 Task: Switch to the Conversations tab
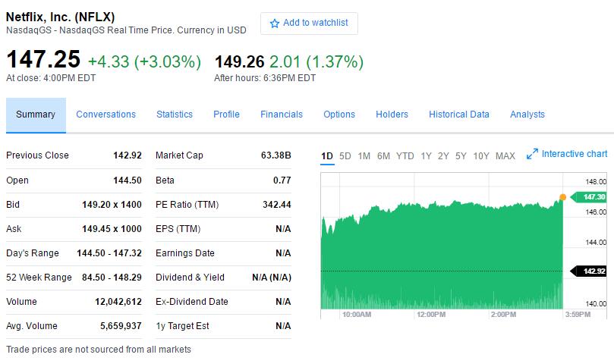(x=105, y=115)
